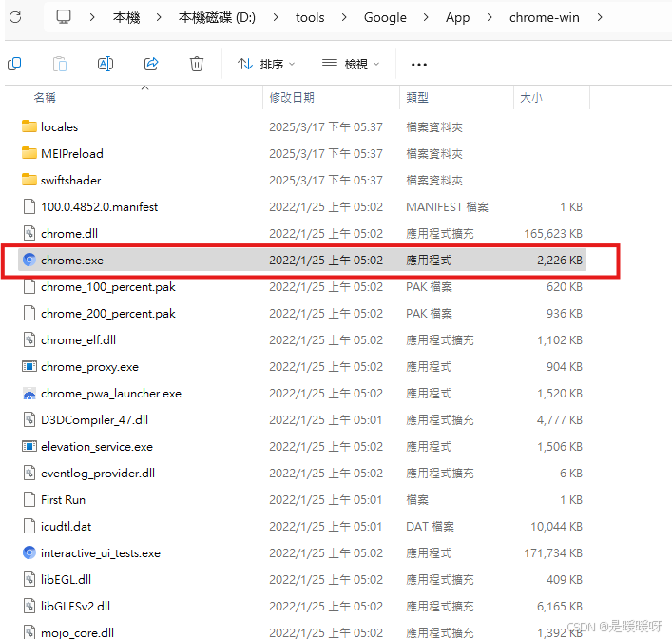Click the This PC monitor icon in the breadcrumb
The height and width of the screenshot is (639, 672).
click(x=64, y=17)
